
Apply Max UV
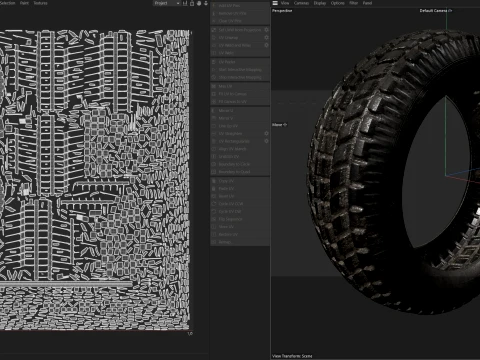240,86
